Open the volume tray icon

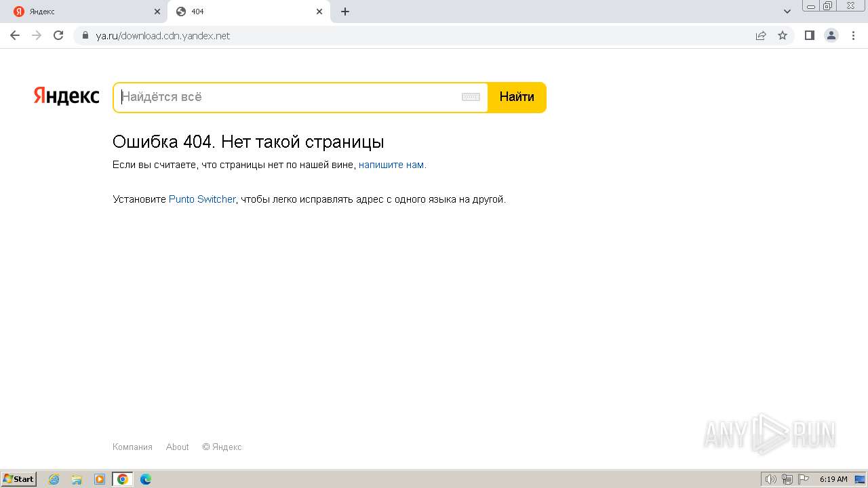tap(770, 479)
